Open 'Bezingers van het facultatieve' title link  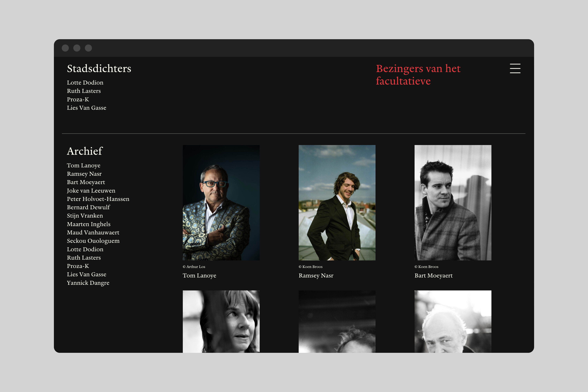[x=418, y=74]
